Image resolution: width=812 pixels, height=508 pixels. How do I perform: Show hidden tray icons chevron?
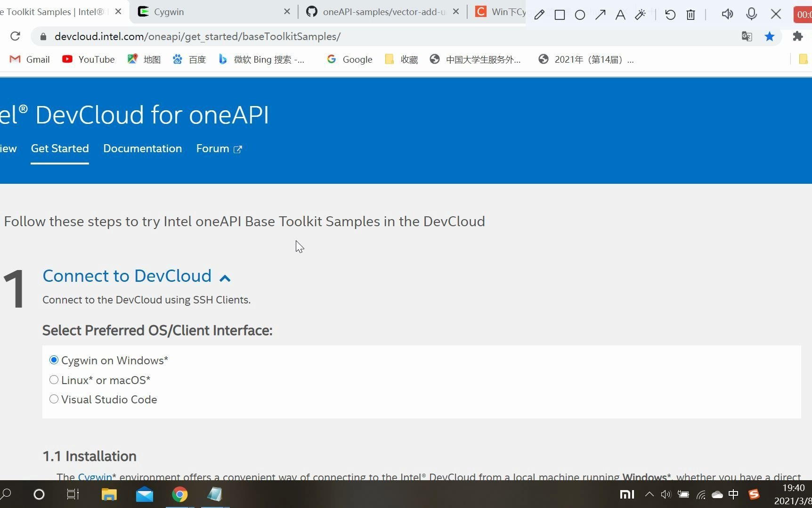(x=649, y=494)
